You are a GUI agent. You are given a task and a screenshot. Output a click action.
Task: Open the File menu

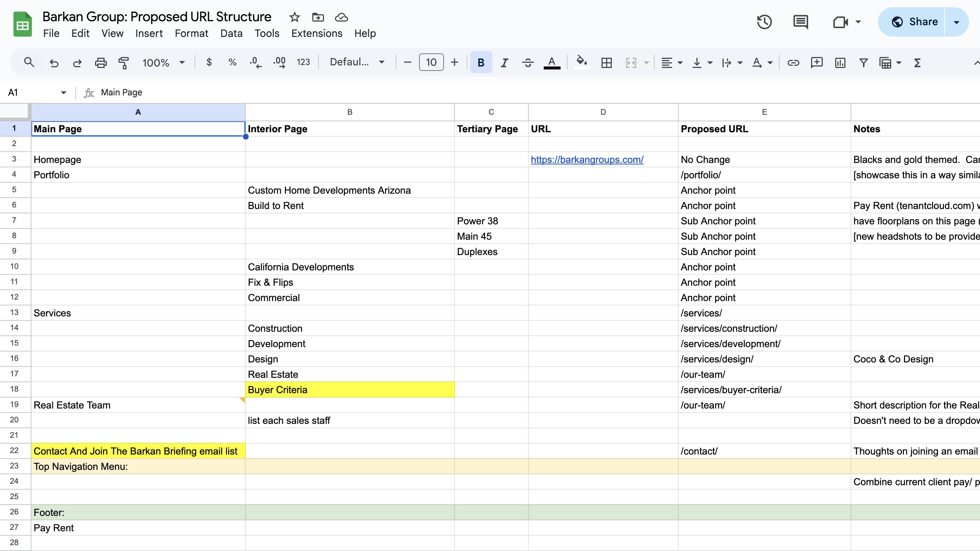[x=51, y=34]
